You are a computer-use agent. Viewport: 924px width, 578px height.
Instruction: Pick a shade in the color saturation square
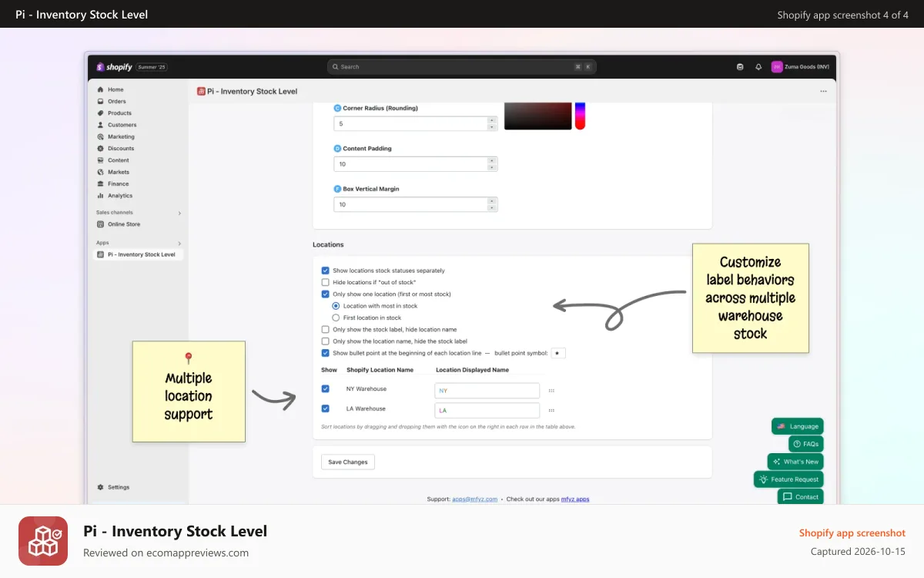(537, 116)
